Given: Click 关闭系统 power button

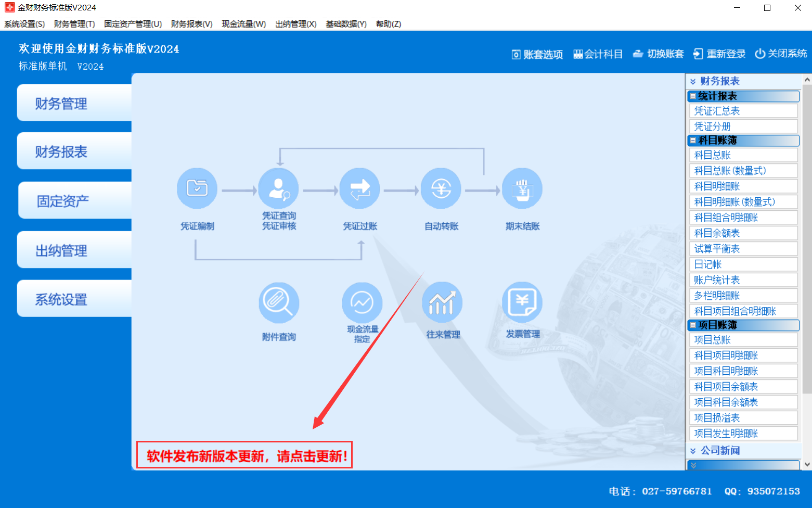Looking at the screenshot, I should (781, 54).
